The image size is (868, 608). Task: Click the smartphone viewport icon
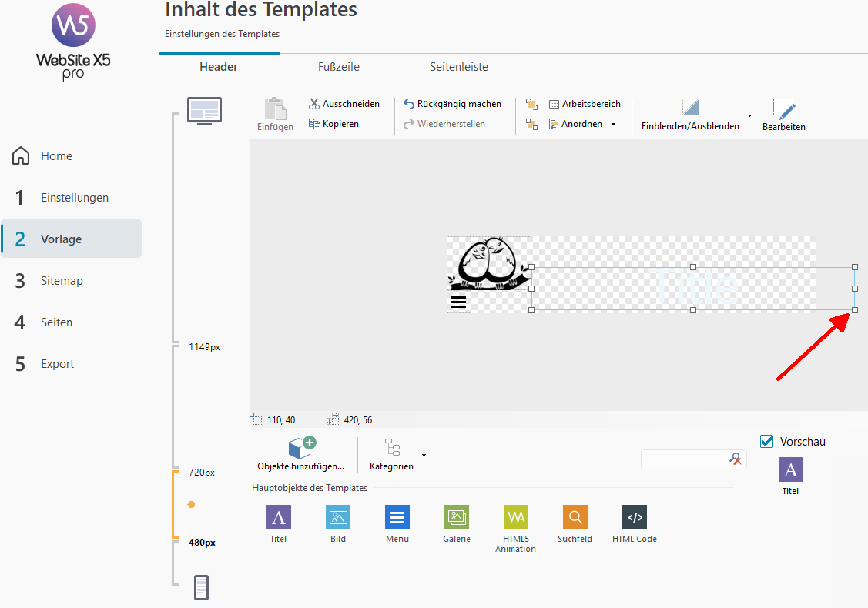pos(201,587)
